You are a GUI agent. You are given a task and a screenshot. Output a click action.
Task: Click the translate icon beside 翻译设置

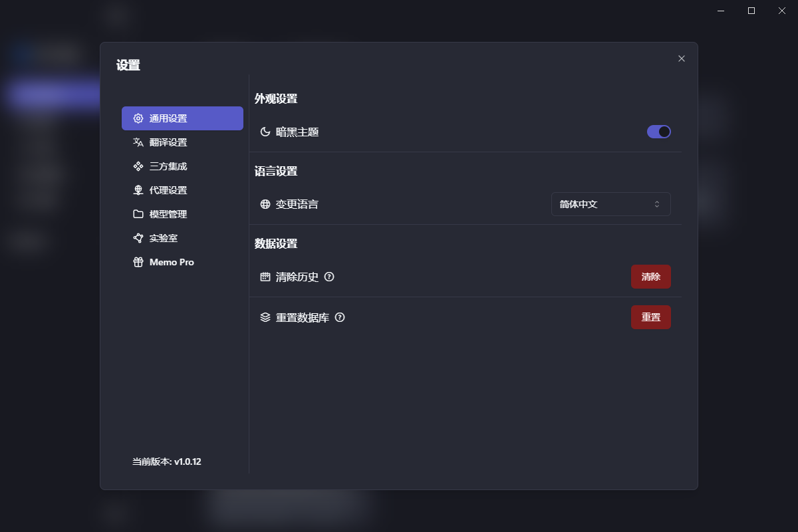(x=138, y=142)
